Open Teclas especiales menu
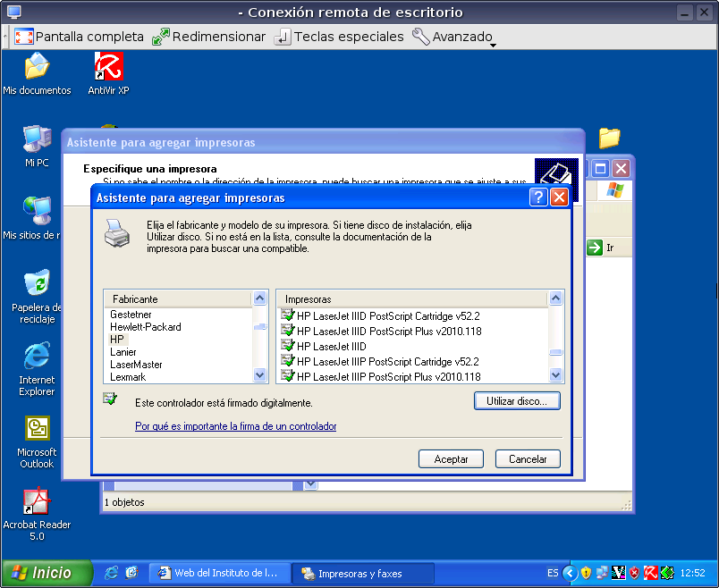 coord(339,37)
